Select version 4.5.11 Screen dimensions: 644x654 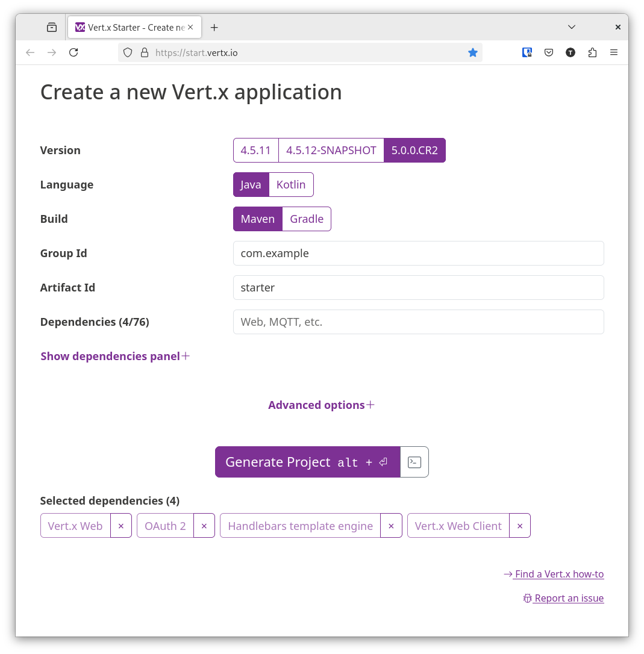256,151
